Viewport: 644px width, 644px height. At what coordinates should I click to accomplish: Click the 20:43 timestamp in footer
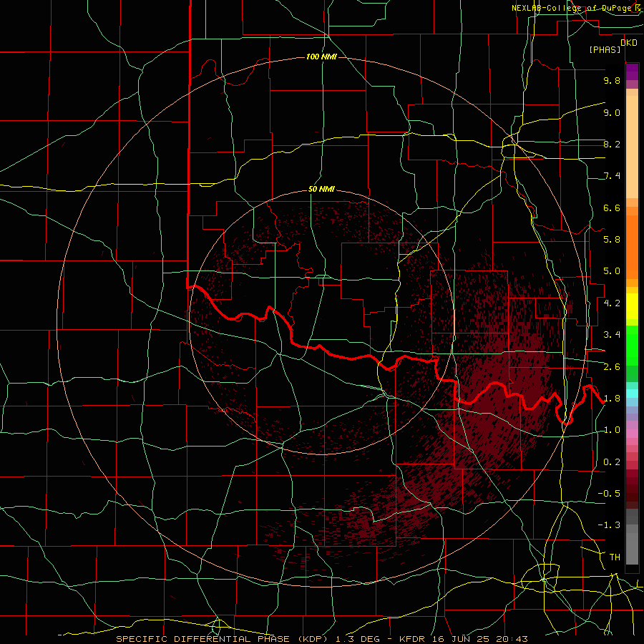[514, 639]
